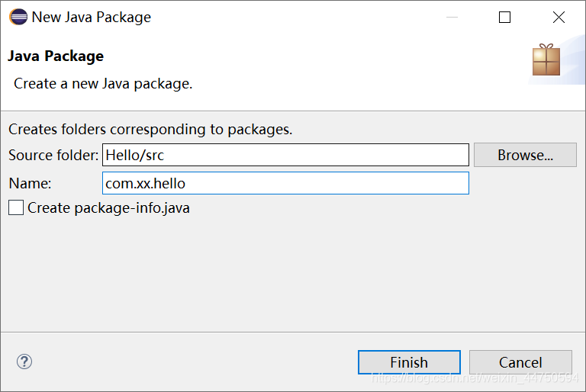Close the dialog with the X button
The image size is (586, 392).
click(x=559, y=18)
